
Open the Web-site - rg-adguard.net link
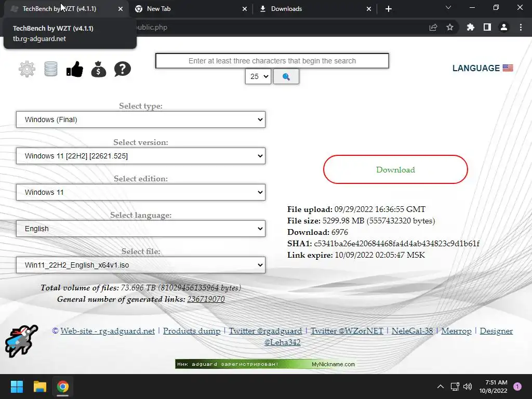click(108, 331)
